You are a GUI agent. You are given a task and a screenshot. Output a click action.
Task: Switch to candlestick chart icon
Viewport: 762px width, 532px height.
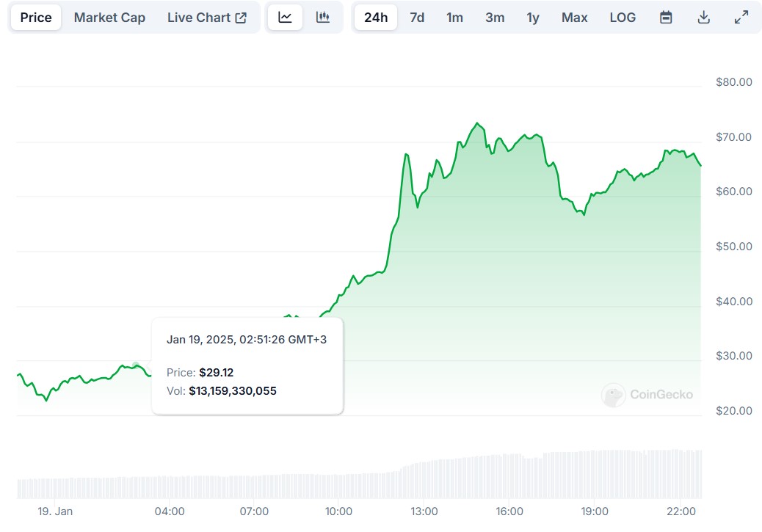pos(323,18)
